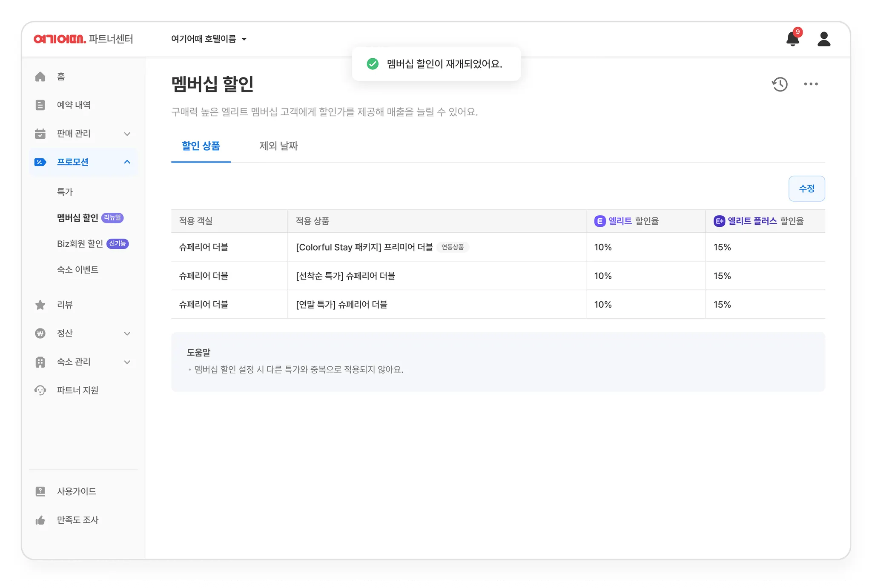The height and width of the screenshot is (588, 872).
Task: Click the 예약 내역 document icon
Action: (x=40, y=105)
